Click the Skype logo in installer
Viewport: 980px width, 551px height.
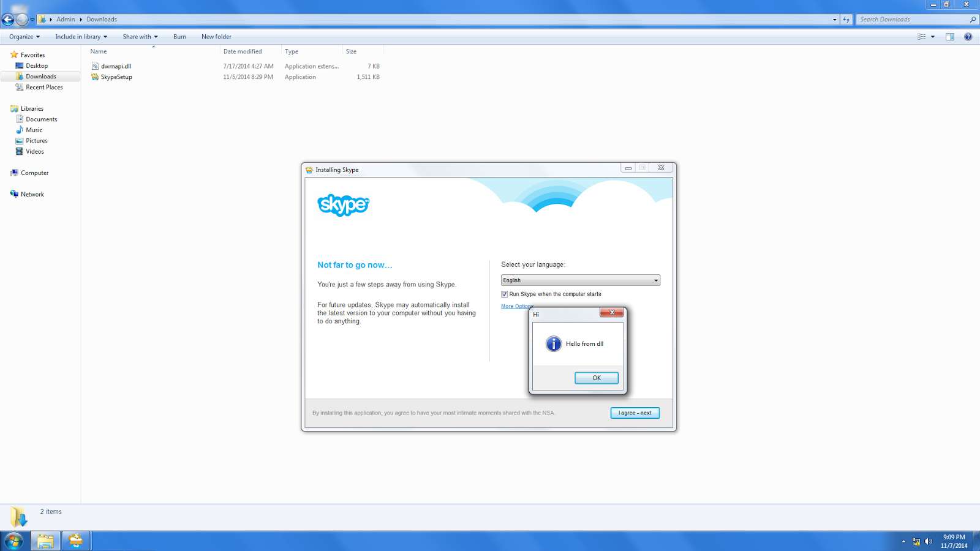[x=343, y=205]
